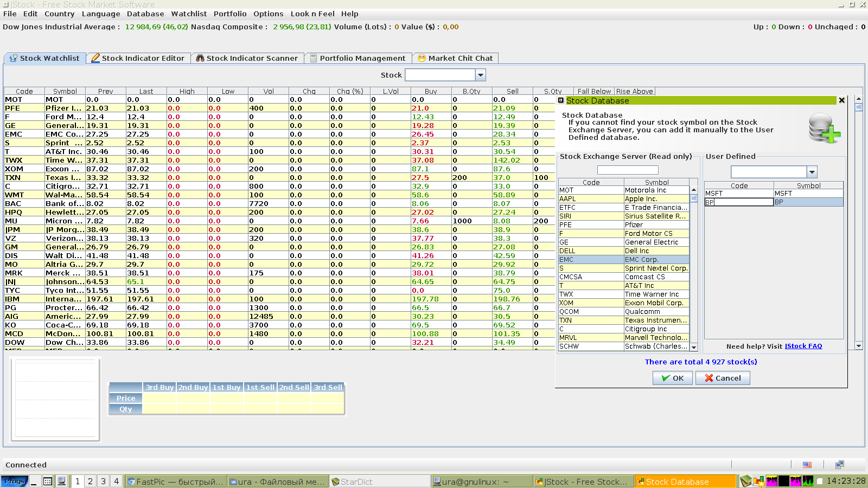Open the Stock Indicator Editor tab
This screenshot has width=868, height=488.
click(x=138, y=58)
